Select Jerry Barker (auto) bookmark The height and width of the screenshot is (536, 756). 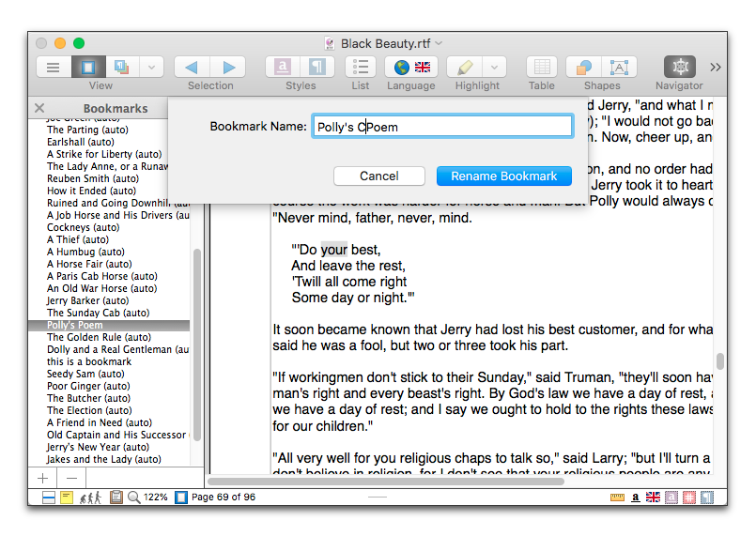pos(87,300)
